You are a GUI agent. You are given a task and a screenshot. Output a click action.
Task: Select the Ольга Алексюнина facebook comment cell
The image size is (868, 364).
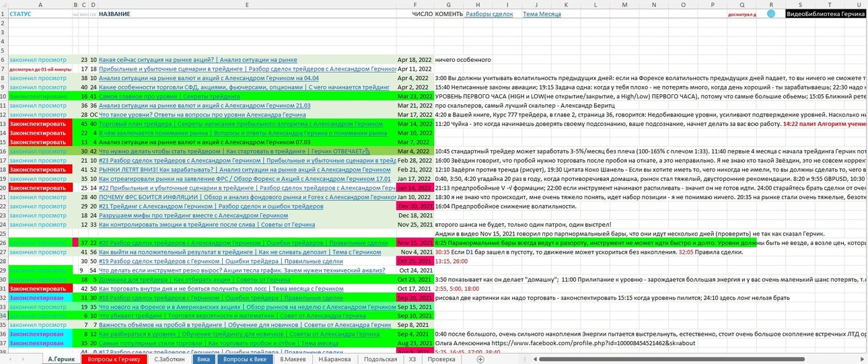coord(564,343)
